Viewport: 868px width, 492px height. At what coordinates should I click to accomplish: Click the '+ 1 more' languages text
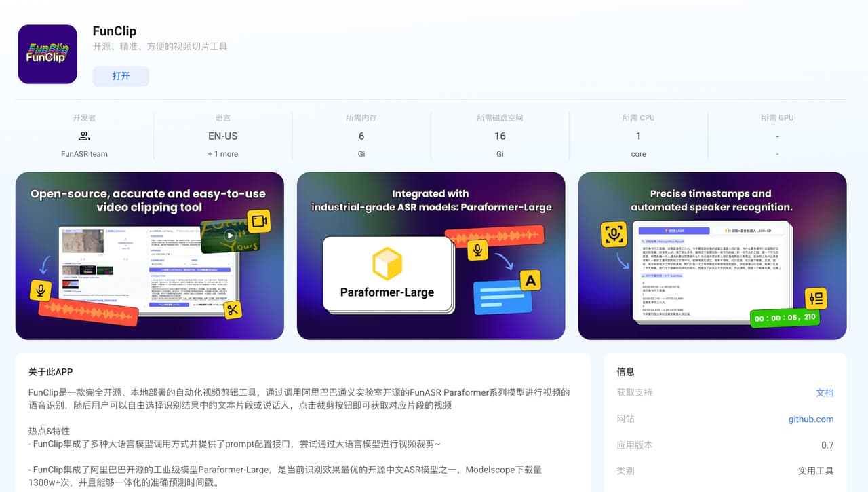click(223, 154)
